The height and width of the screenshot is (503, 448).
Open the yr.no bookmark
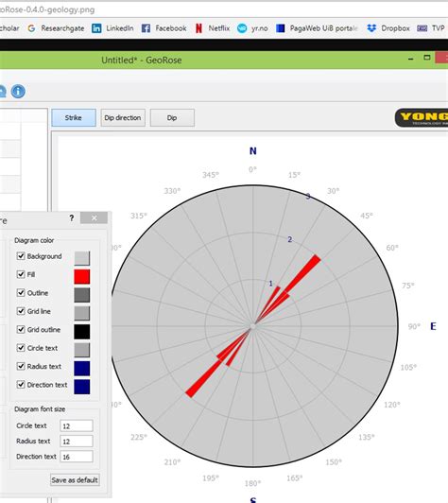(x=252, y=28)
